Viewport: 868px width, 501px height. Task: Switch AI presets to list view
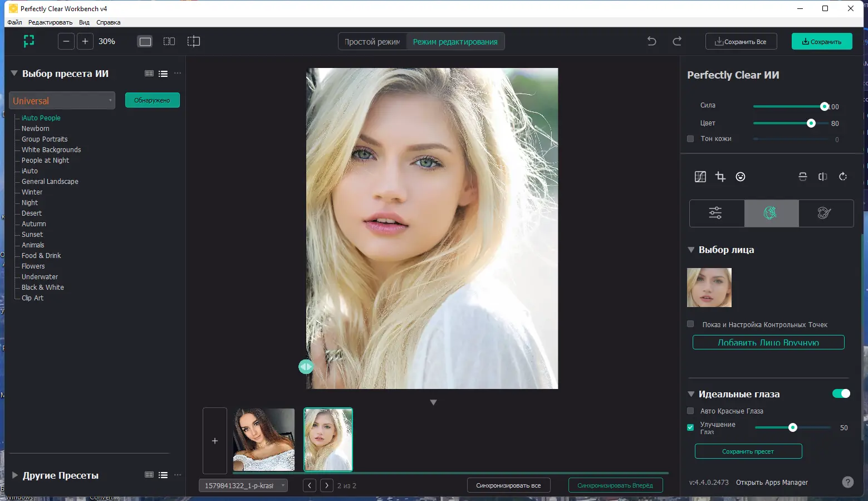[x=163, y=74]
